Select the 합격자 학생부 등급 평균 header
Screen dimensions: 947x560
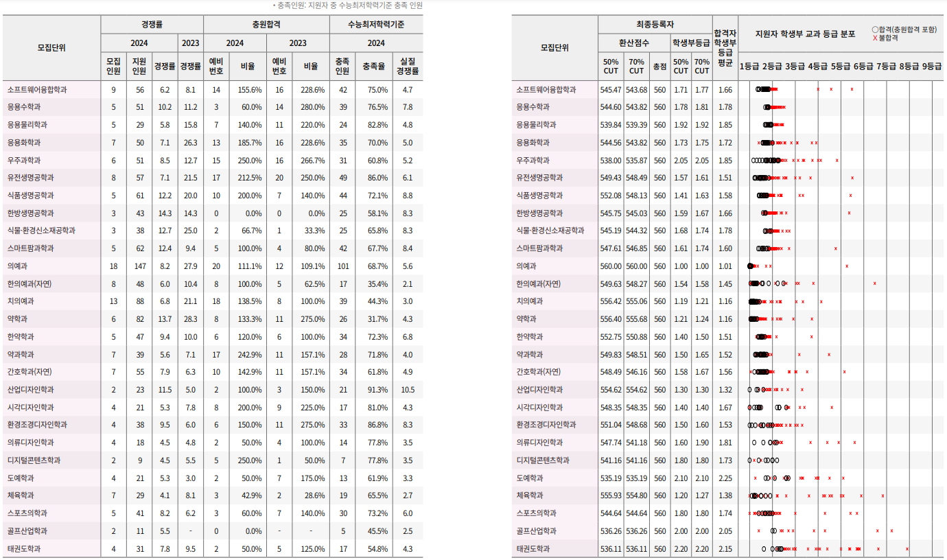point(725,47)
